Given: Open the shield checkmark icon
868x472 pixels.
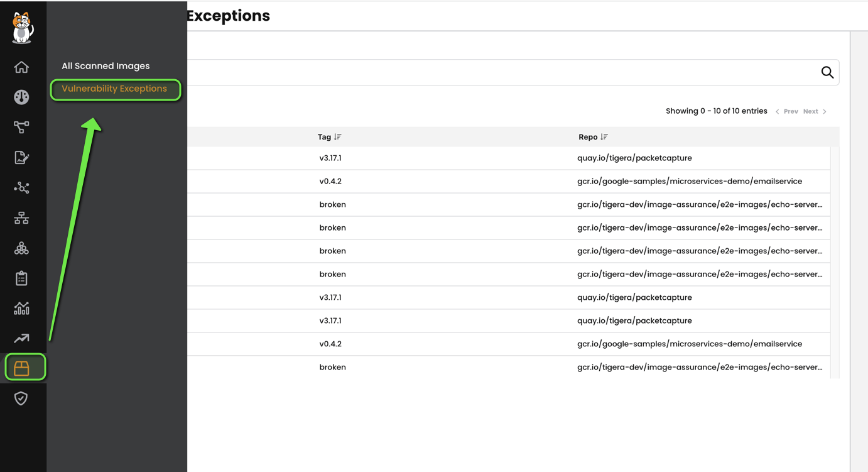Looking at the screenshot, I should pos(21,398).
